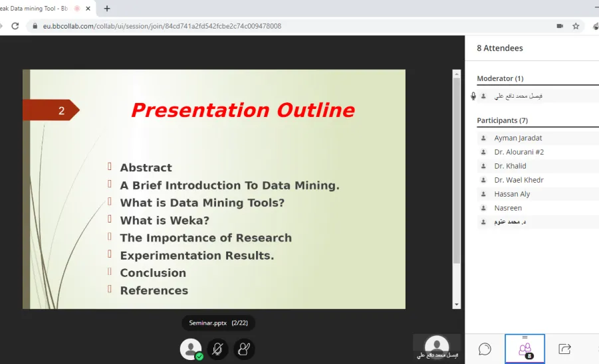599x364 pixels.
Task: Click "A Brief Introduction To Data Mining." bullet
Action: click(x=229, y=185)
